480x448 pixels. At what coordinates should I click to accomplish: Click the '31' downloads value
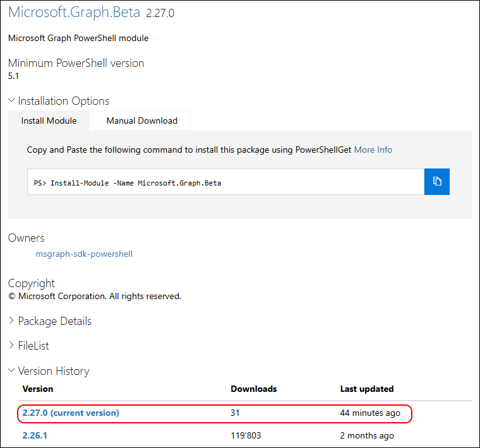pos(235,413)
